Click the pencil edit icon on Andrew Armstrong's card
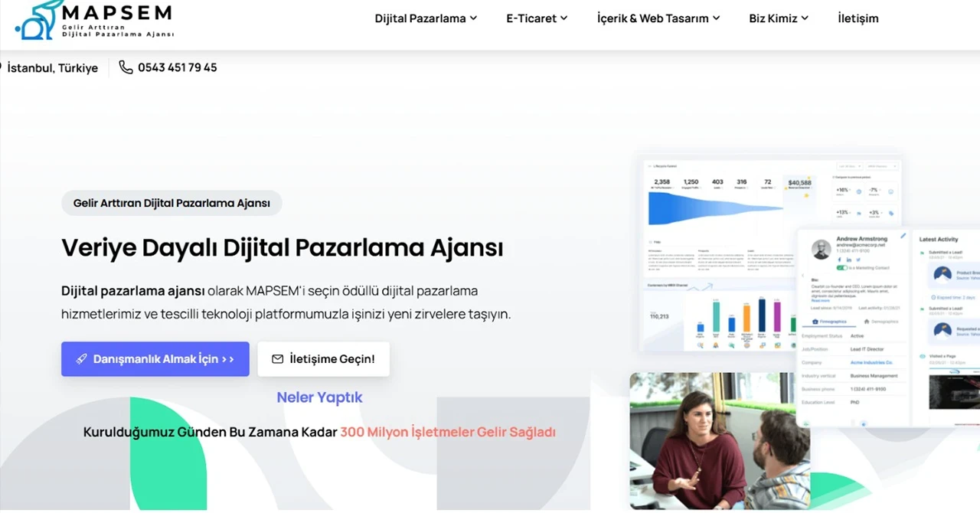 click(903, 235)
